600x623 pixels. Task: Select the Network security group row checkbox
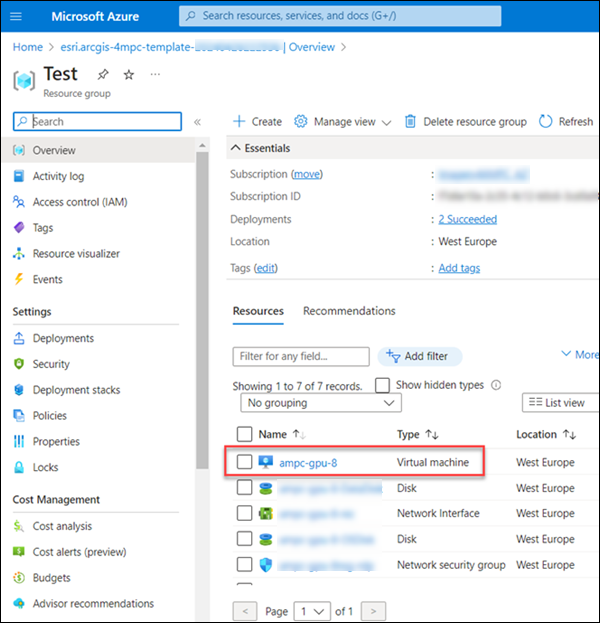click(244, 564)
